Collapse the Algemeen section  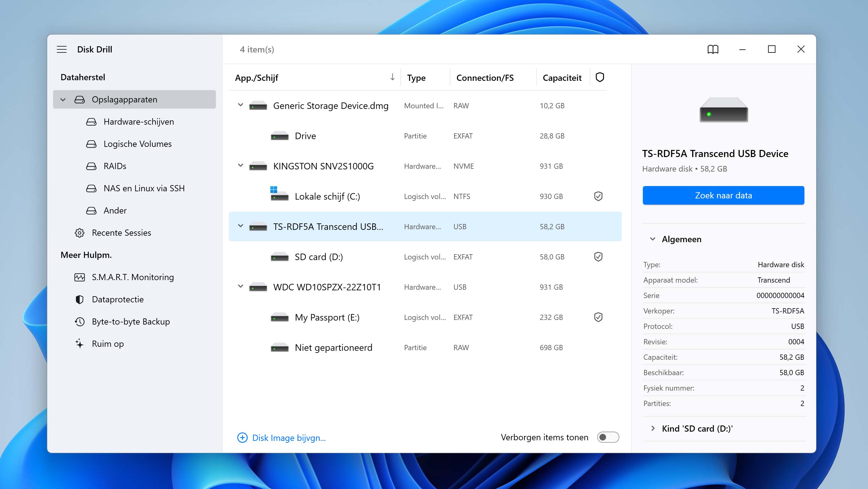click(653, 239)
